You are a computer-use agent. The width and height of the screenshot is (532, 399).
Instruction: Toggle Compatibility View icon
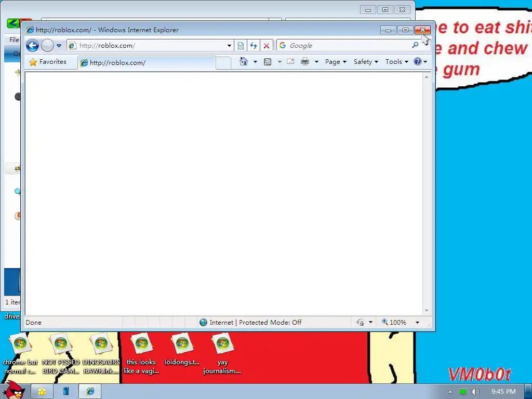point(241,46)
